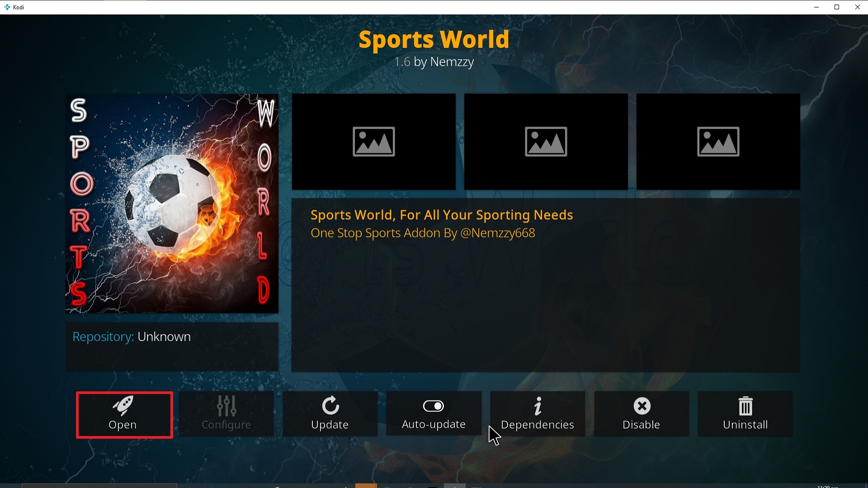868x488 pixels.
Task: Click the Sports World title heading
Action: [x=434, y=39]
